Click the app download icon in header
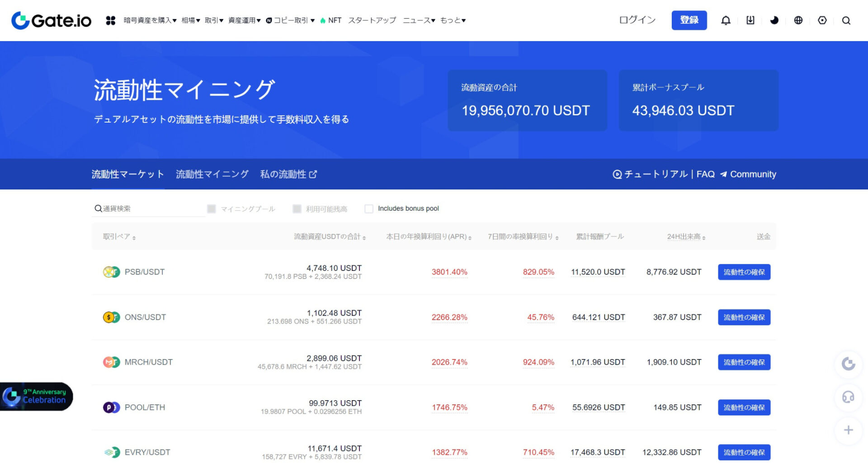 [x=750, y=20]
